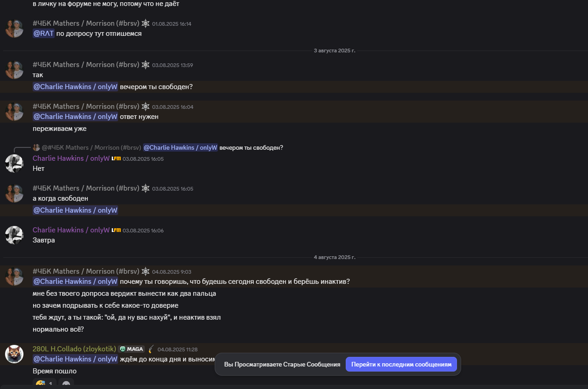Click small avatar in the reply preview

tap(36, 147)
